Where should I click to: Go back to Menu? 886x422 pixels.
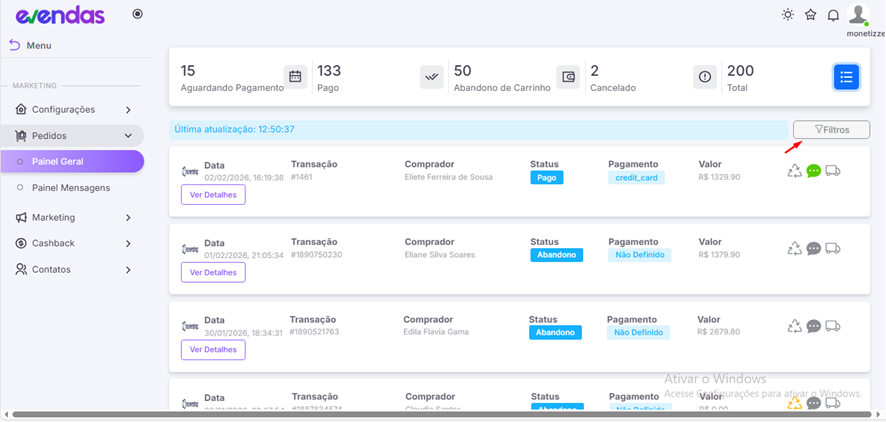(31, 45)
